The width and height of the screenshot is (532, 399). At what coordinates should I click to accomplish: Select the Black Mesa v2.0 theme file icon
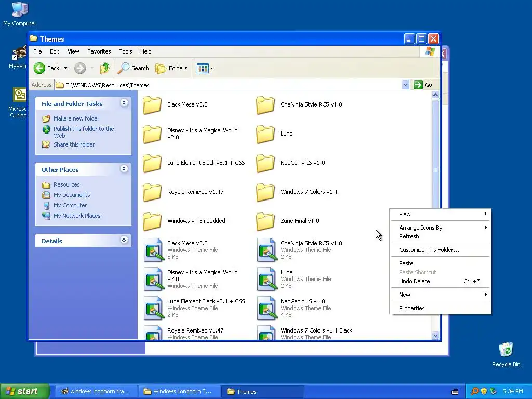(153, 250)
